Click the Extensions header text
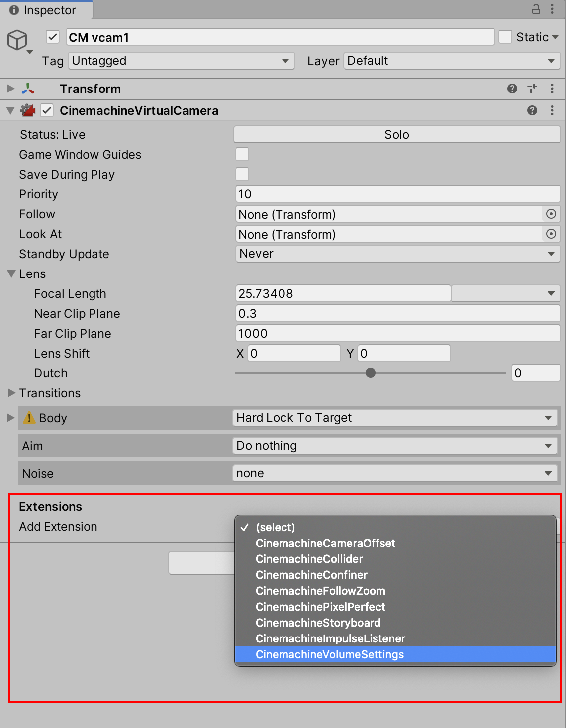566x728 pixels. tap(50, 506)
